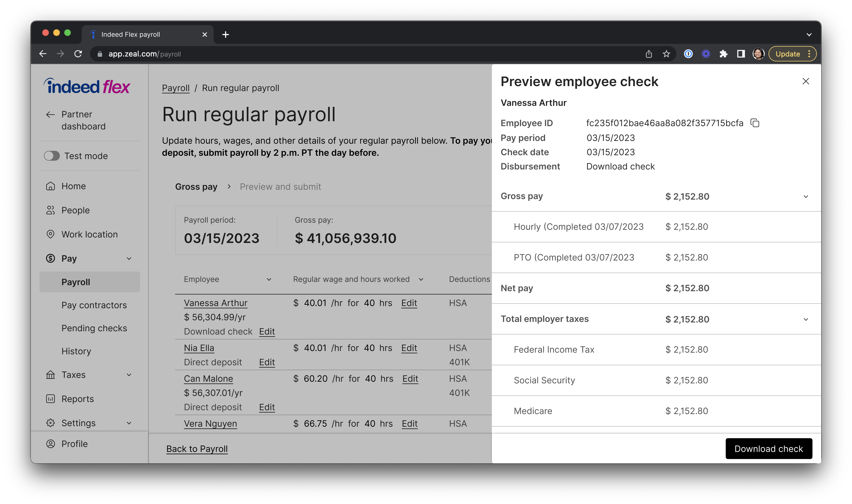Go to Pay contractors page

[x=94, y=305]
